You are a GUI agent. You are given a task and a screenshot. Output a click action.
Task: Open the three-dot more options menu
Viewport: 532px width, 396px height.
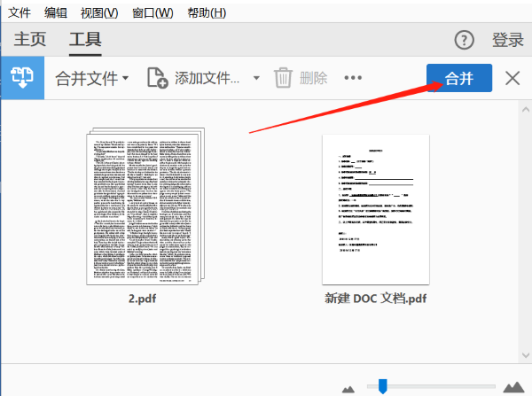tap(354, 78)
